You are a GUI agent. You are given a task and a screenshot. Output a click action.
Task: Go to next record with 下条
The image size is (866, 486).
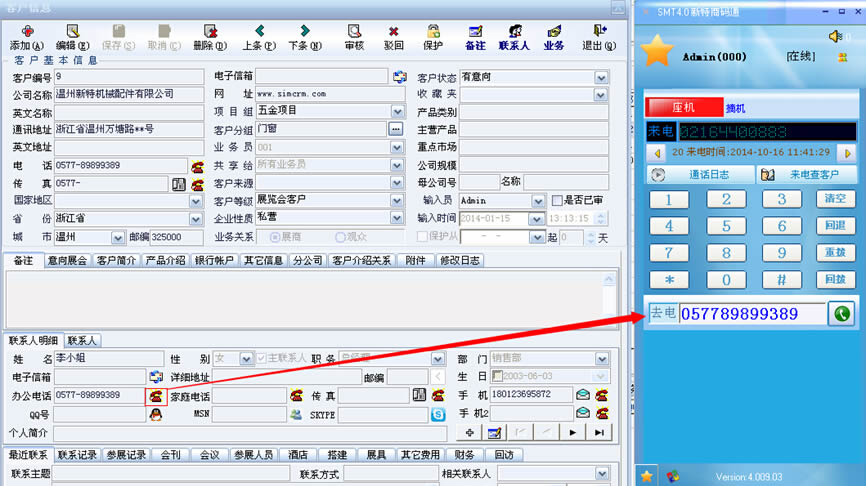(x=304, y=37)
